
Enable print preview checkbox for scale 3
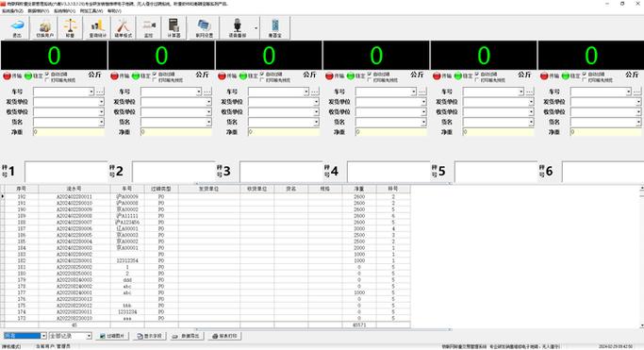click(262, 79)
